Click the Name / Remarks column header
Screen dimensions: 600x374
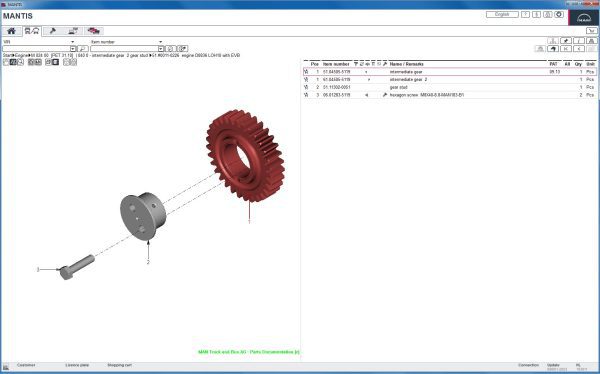click(406, 64)
